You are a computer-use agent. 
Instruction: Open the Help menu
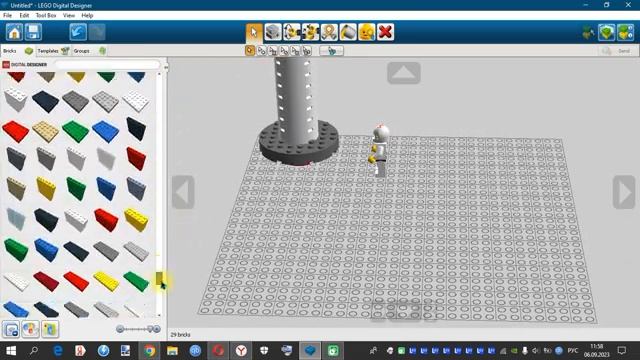(x=87, y=16)
